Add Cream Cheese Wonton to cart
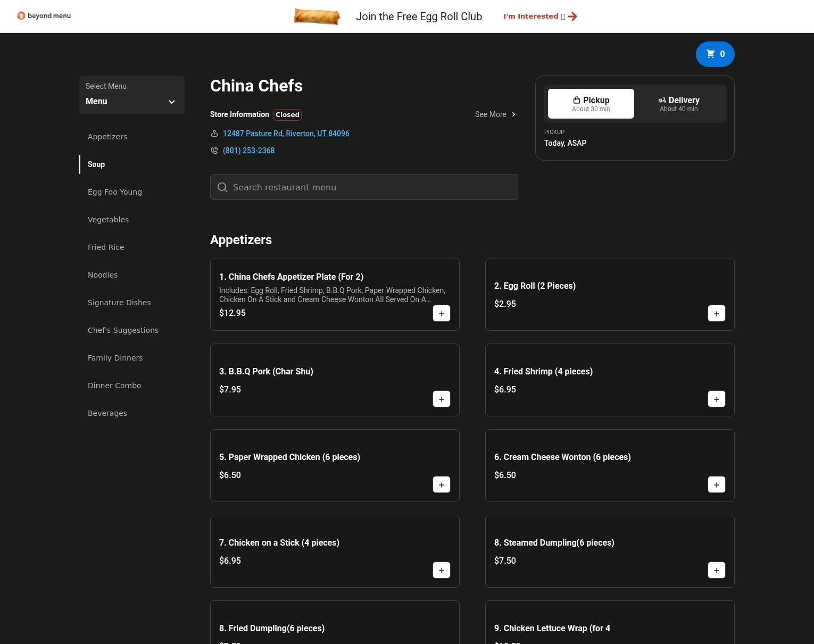This screenshot has height=644, width=814. click(x=716, y=485)
